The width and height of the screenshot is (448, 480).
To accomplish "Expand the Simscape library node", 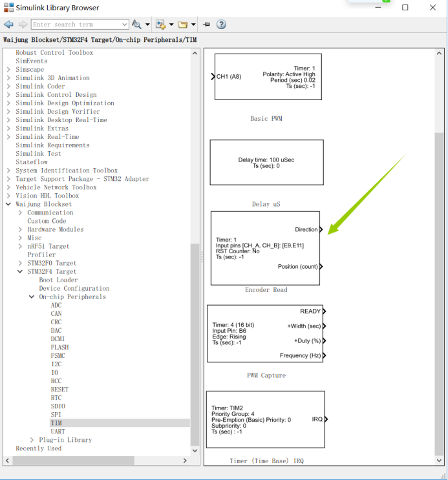I will (x=8, y=70).
